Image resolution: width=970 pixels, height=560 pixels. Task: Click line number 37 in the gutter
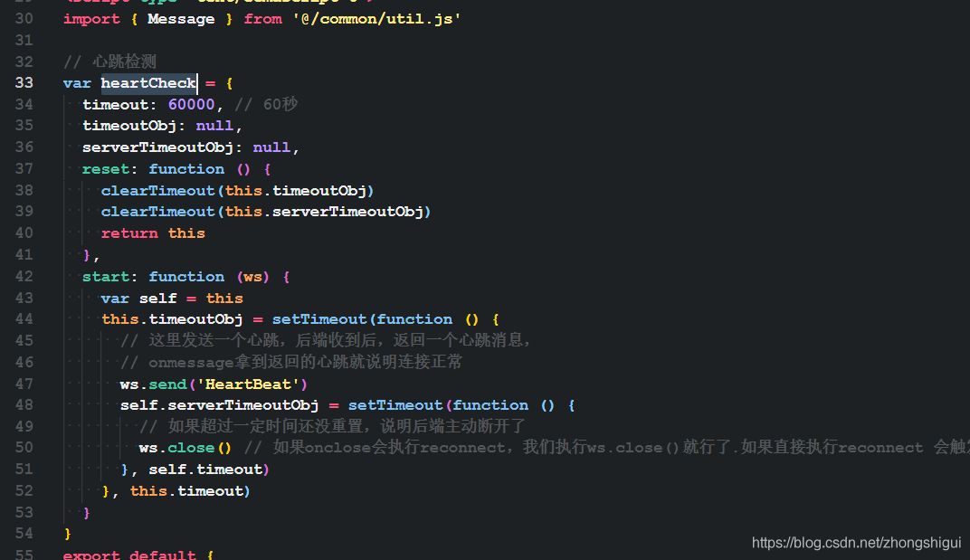point(24,169)
